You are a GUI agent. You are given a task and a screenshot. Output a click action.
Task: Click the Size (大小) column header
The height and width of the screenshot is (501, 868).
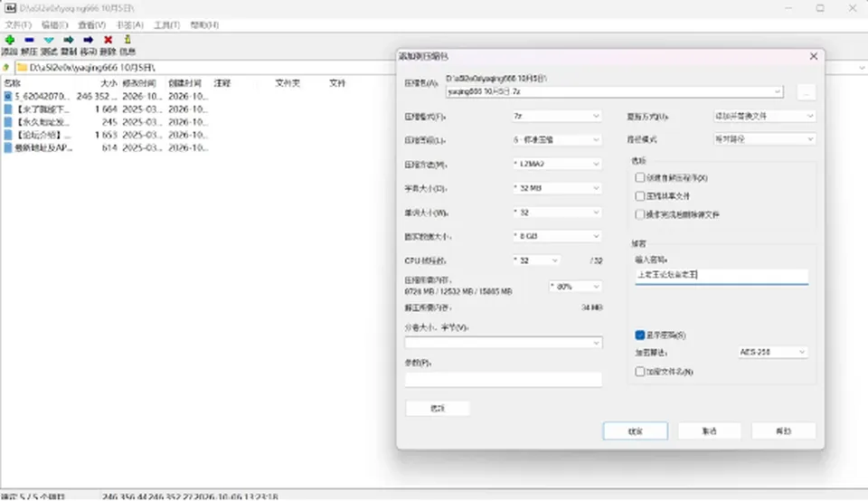109,83
